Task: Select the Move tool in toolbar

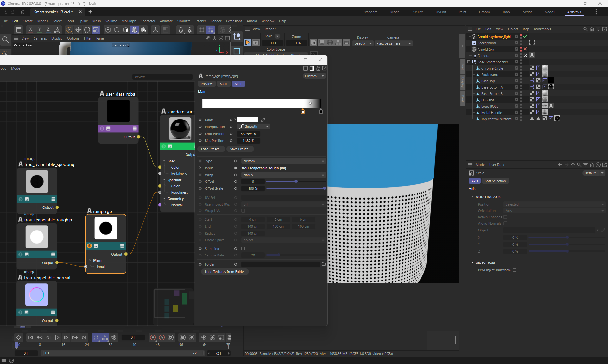Action: pyautogui.click(x=78, y=30)
